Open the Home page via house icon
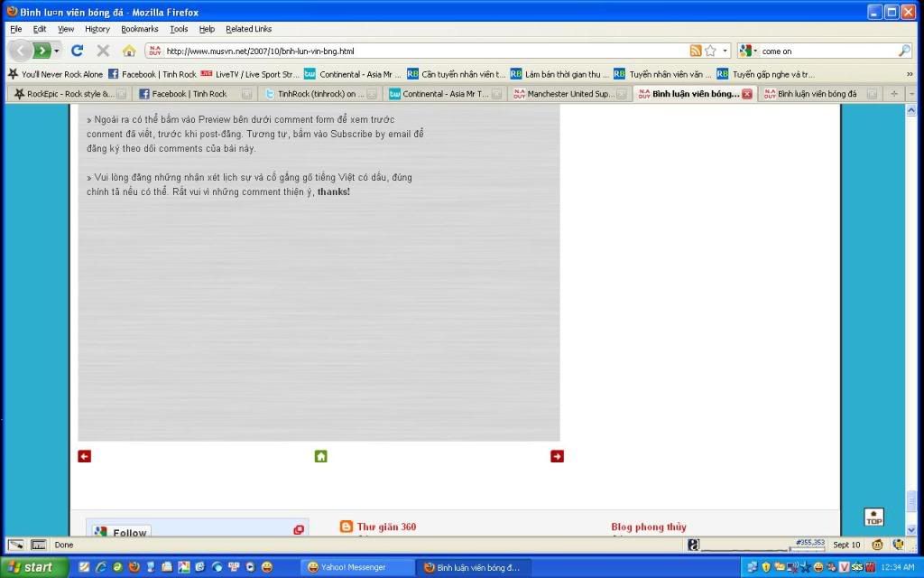Screen dimensions: 924x578 point(129,51)
